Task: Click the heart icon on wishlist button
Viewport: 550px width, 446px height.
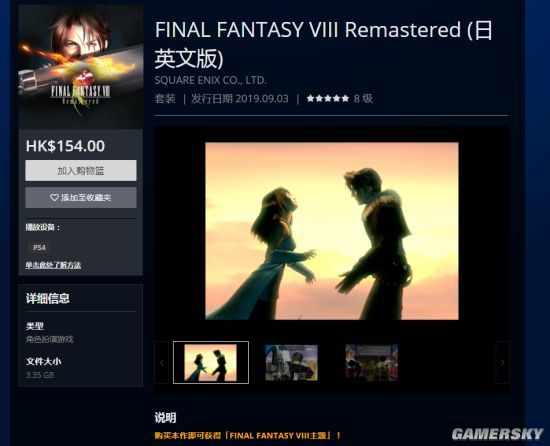Action: coord(54,198)
